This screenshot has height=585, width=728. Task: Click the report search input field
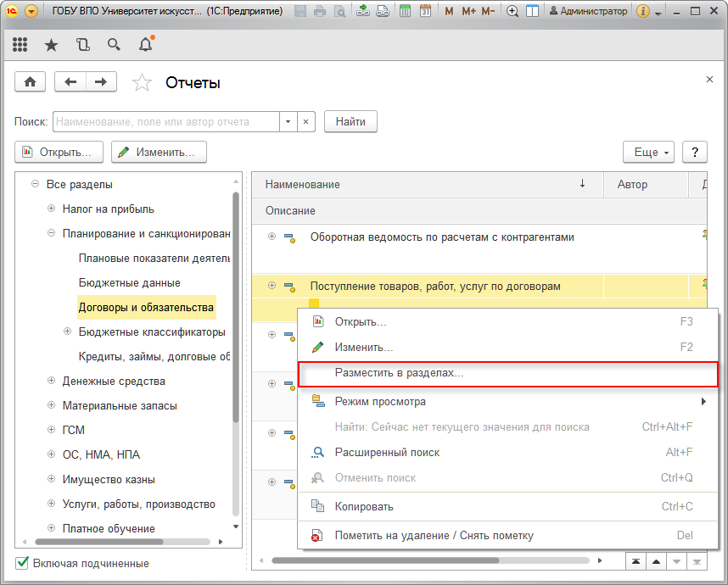166,121
